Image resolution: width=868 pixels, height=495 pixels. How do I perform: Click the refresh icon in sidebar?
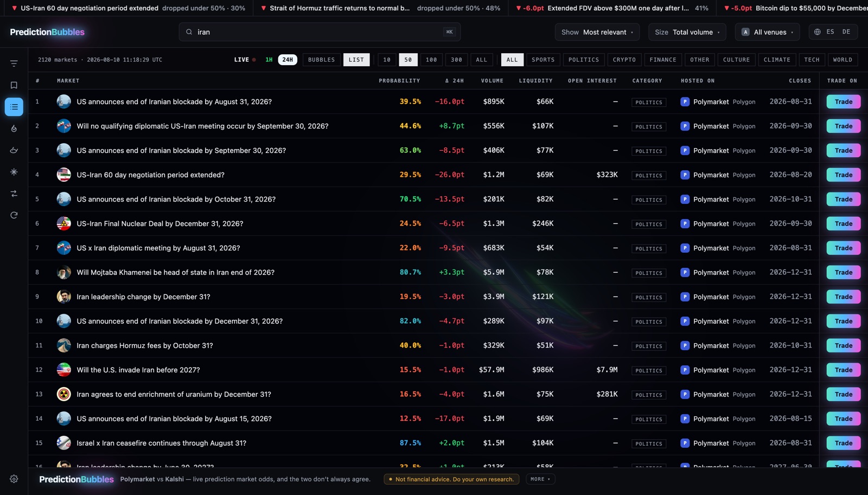click(14, 215)
